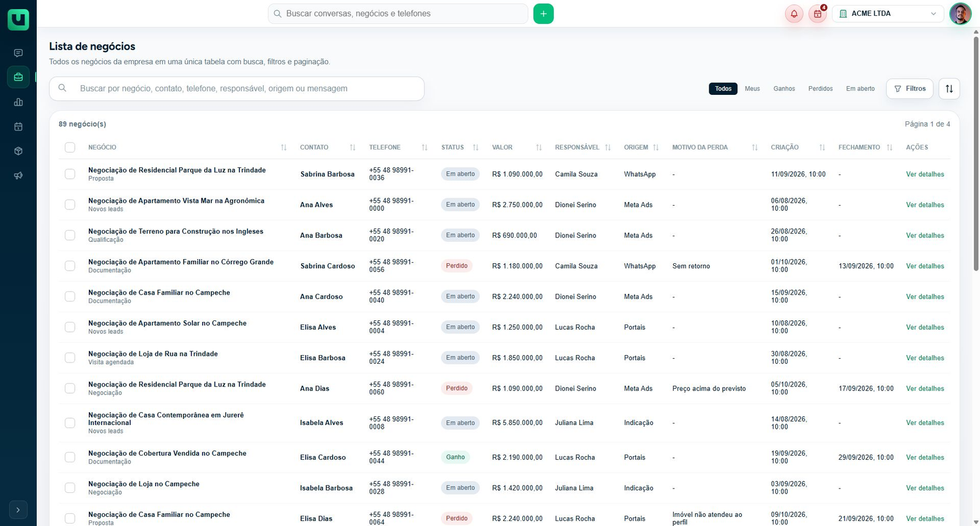980x526 pixels.
Task: Open the deals briefcase icon in sidebar
Action: (18, 77)
